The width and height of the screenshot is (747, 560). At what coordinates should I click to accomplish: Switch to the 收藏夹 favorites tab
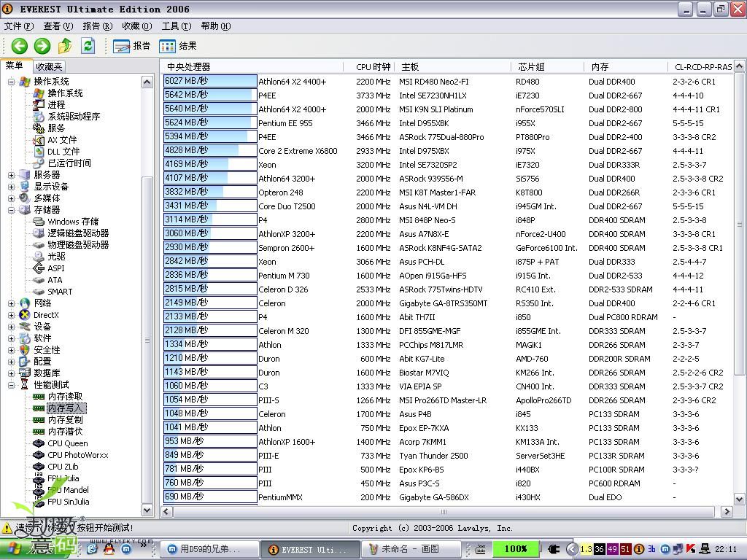click(x=49, y=66)
